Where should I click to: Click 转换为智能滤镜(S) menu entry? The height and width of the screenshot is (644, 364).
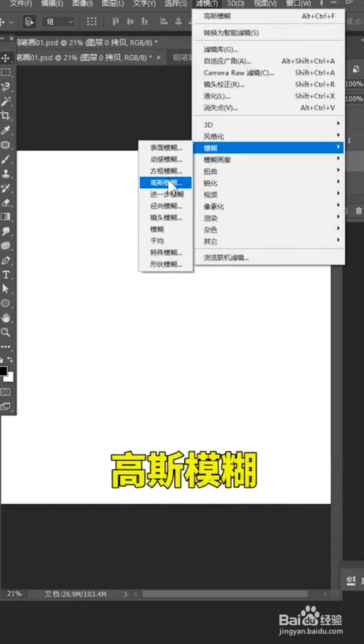pyautogui.click(x=269, y=33)
